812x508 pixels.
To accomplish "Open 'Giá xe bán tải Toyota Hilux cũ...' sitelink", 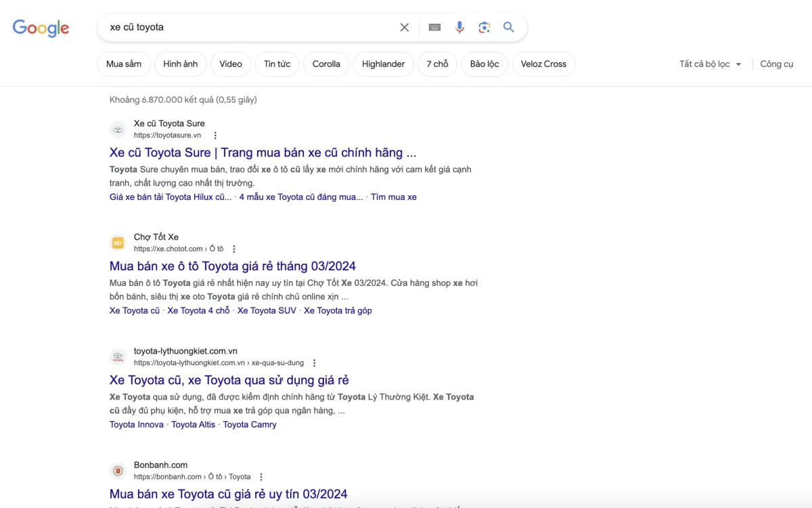I will click(x=171, y=197).
